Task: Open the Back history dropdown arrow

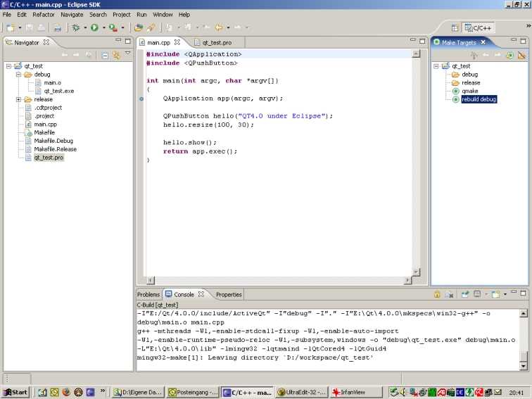Action: pyautogui.click(x=228, y=28)
